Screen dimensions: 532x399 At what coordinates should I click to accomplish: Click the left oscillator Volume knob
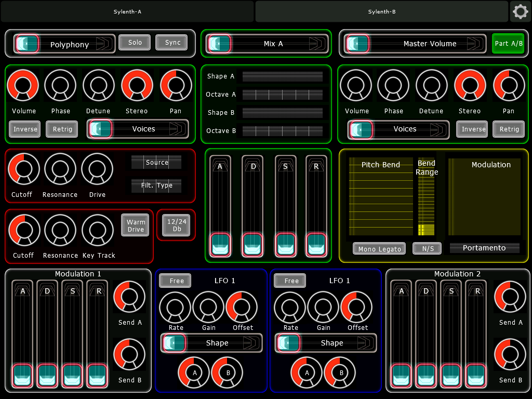23,85
